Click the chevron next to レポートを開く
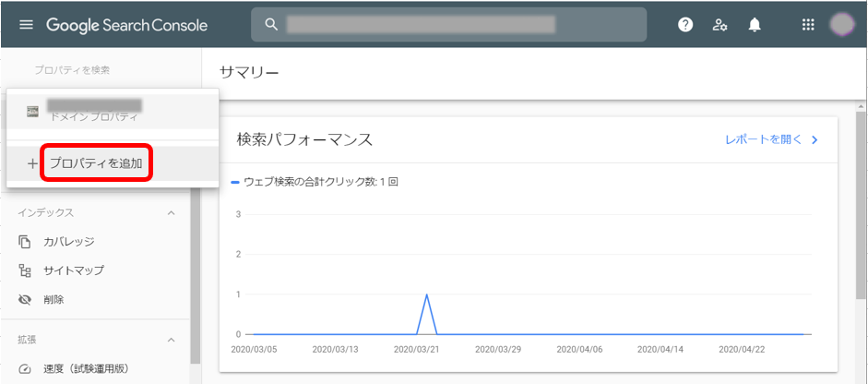The width and height of the screenshot is (868, 384). coord(814,140)
